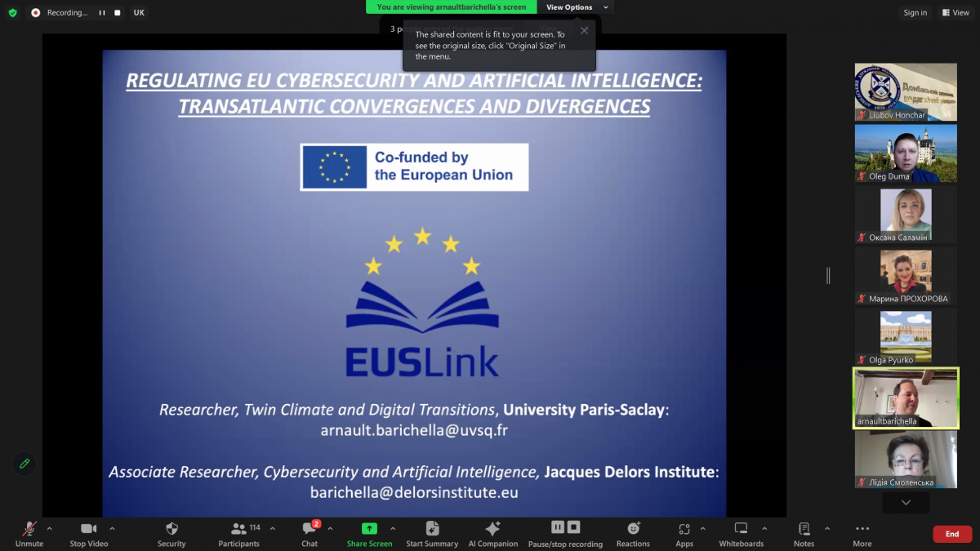980x551 pixels.
Task: Select Oleg Duma's video thumbnail
Action: point(905,153)
